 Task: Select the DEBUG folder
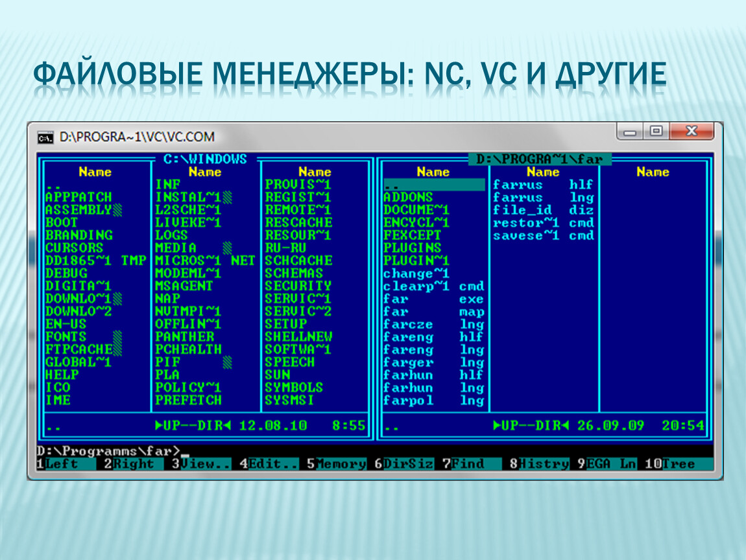click(66, 274)
